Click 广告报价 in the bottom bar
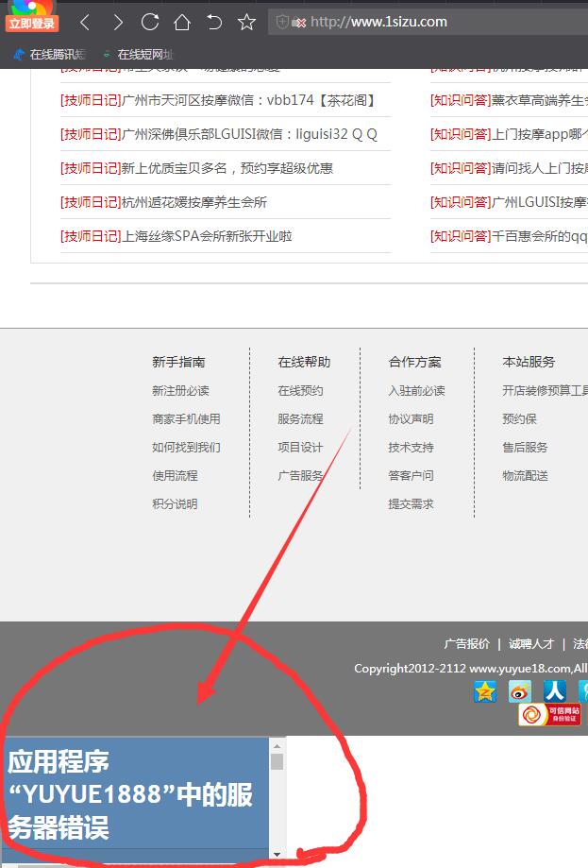 pyautogui.click(x=466, y=644)
